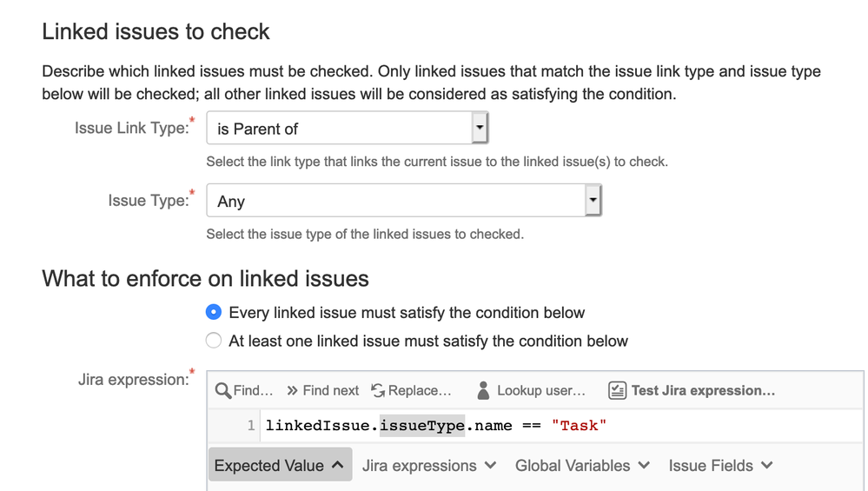868x491 pixels.
Task: Switch to the Expected Value tab
Action: click(x=280, y=465)
